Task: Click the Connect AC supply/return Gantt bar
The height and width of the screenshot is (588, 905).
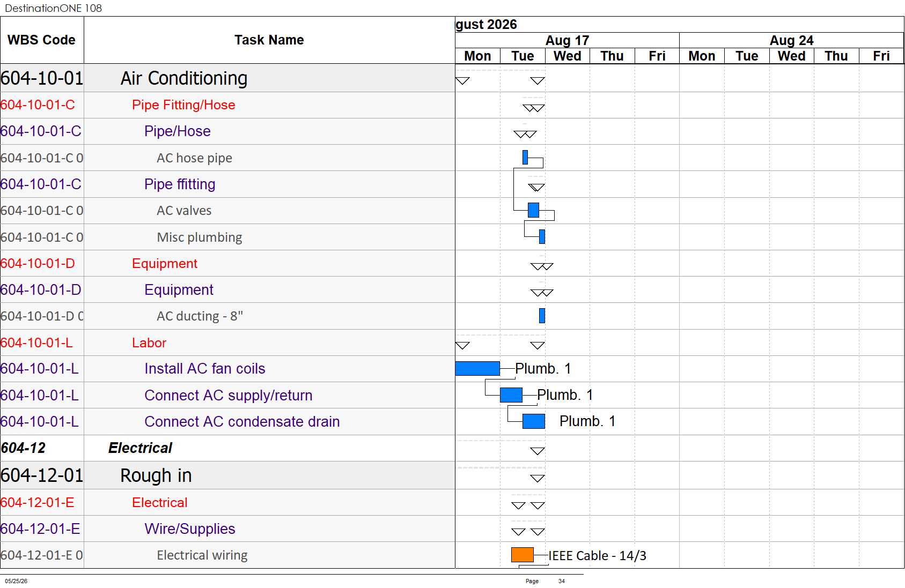Action: (x=511, y=395)
